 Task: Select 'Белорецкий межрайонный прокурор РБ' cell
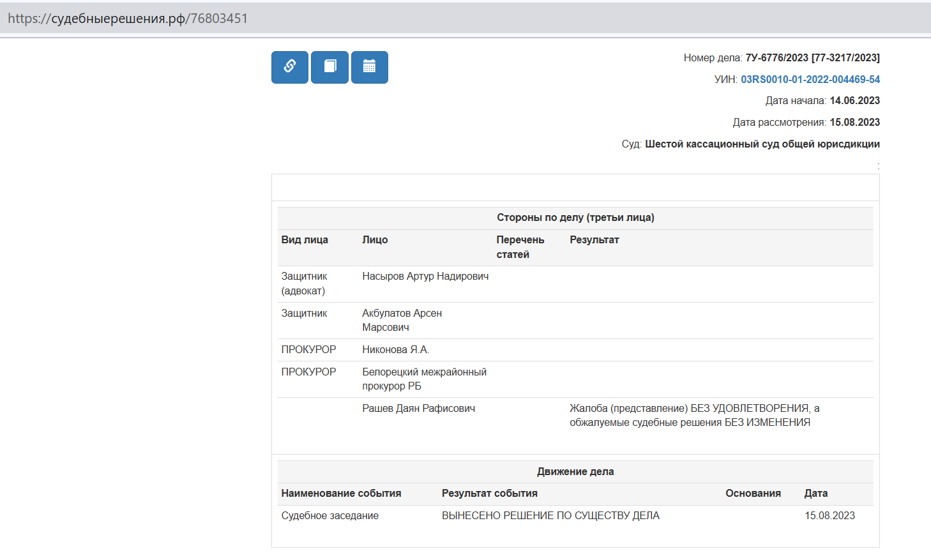click(424, 379)
